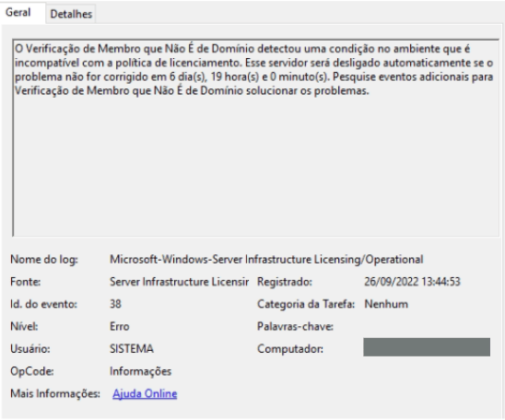The image size is (505, 420).
Task: Select the event ID value 38
Action: [115, 304]
